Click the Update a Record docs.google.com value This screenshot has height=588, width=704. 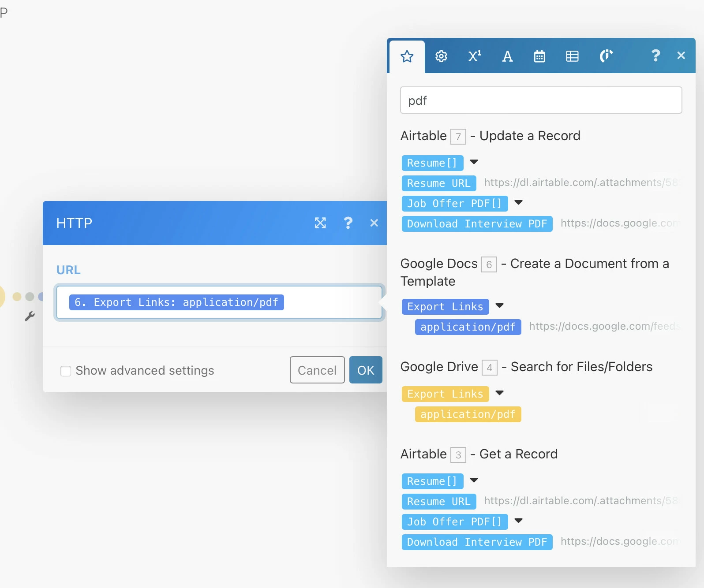coord(620,223)
